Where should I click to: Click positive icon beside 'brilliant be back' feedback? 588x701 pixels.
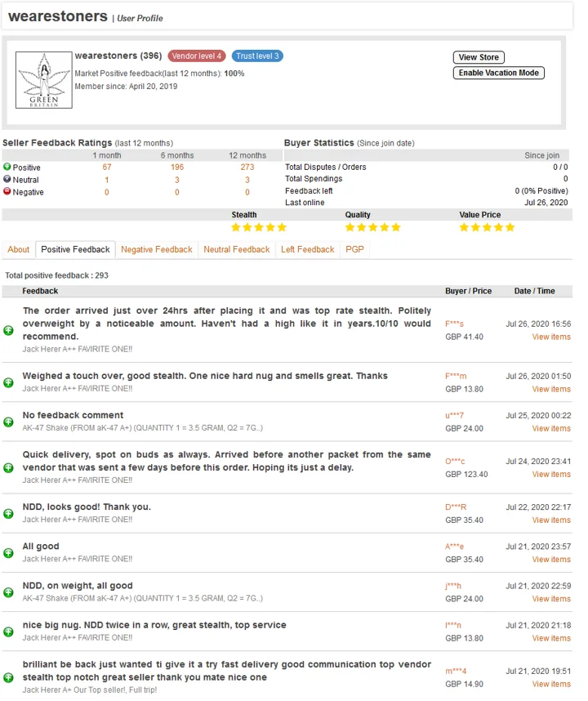(x=8, y=678)
